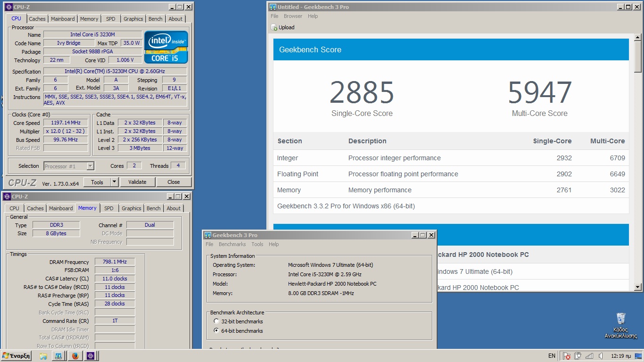Click the results window scrollbar thumb
The image size is (644, 362).
click(x=638, y=57)
